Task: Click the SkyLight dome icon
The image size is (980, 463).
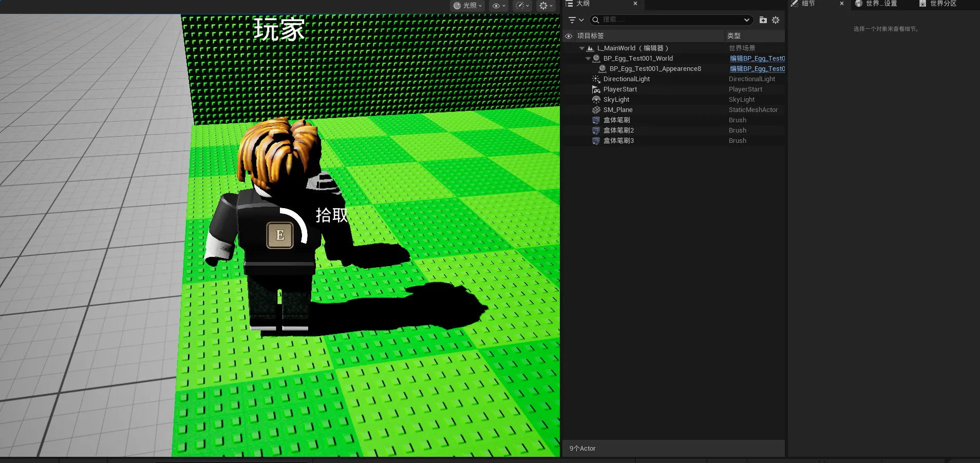Action: point(596,100)
